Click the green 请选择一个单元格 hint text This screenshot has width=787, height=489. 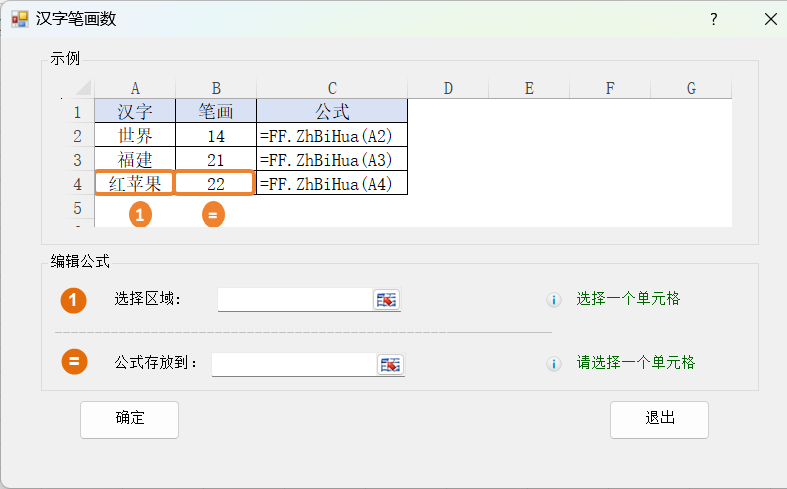(x=635, y=363)
